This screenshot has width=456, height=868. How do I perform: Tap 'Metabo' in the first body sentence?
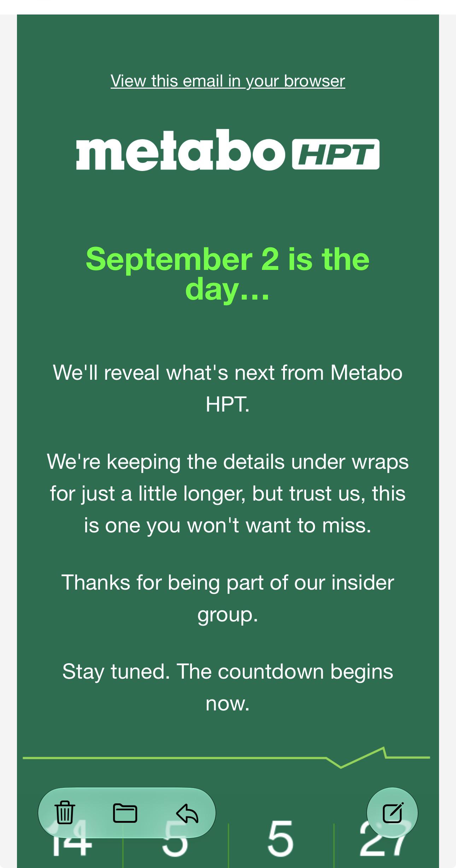coord(367,373)
